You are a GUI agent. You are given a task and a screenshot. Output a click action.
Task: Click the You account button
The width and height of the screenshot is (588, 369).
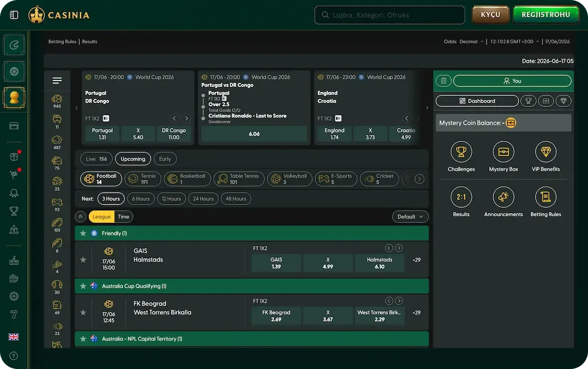click(x=512, y=81)
